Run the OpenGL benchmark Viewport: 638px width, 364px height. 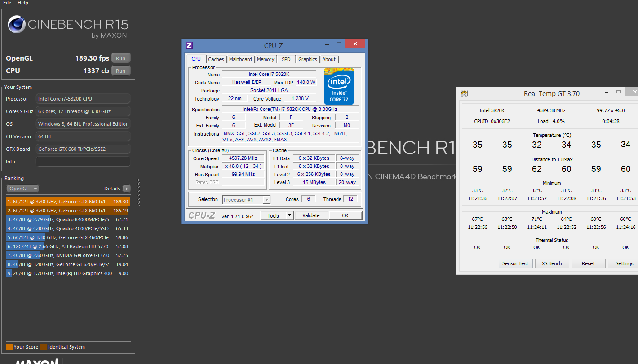point(121,58)
